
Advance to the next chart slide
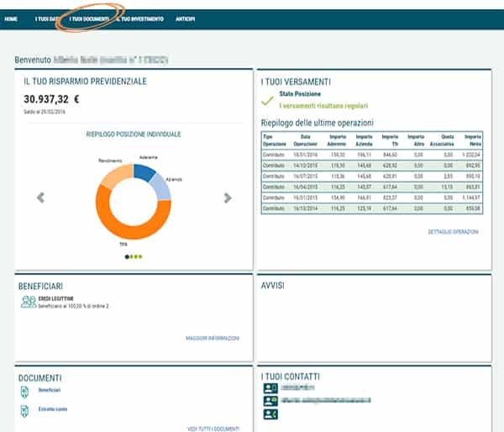tap(228, 198)
